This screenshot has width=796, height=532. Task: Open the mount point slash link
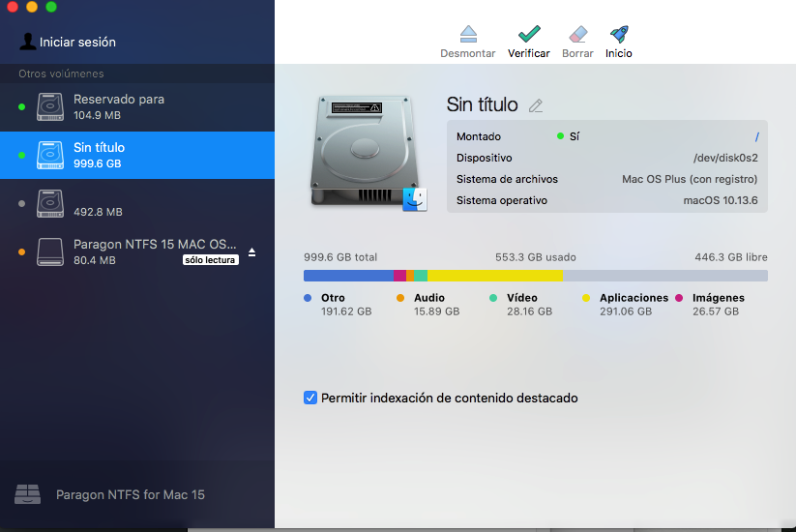tap(756, 136)
